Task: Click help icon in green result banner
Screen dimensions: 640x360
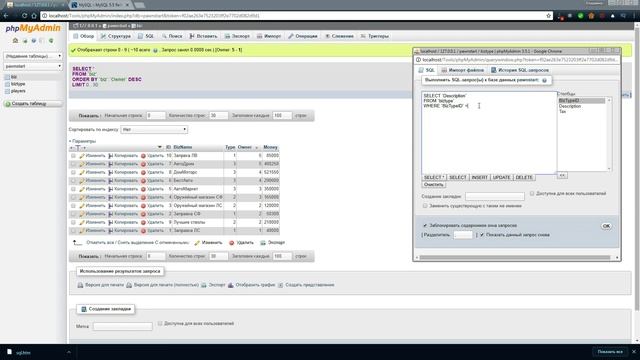Action: pos(155,50)
